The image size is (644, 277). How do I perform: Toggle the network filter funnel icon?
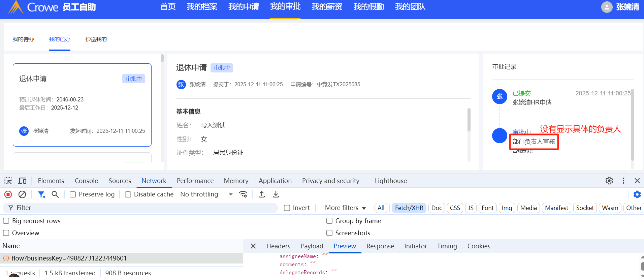(x=41, y=194)
